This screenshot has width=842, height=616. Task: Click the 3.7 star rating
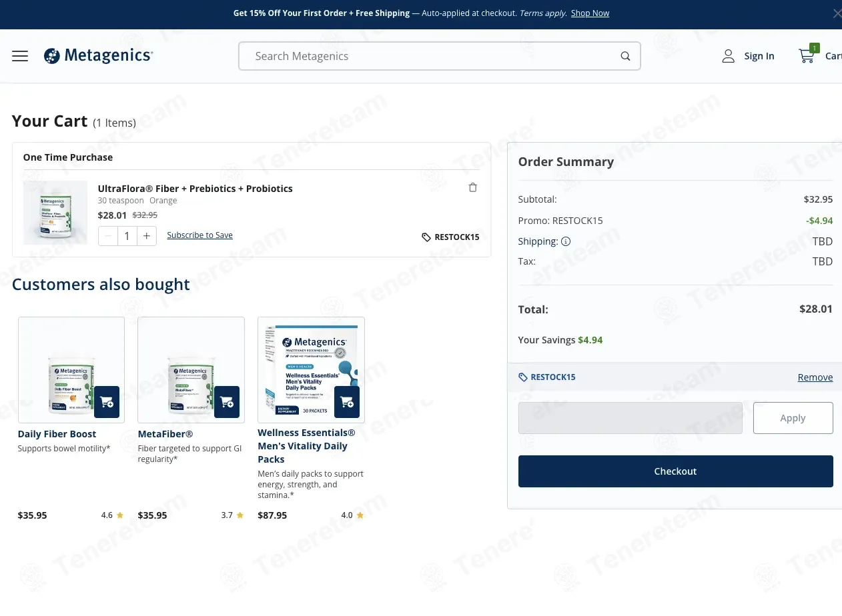coord(232,515)
